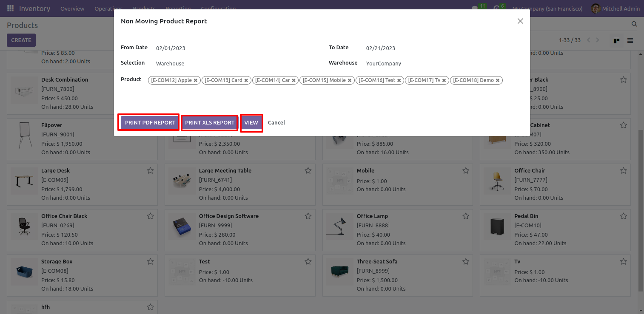
Task: Go to previous page arrow
Action: click(x=589, y=40)
